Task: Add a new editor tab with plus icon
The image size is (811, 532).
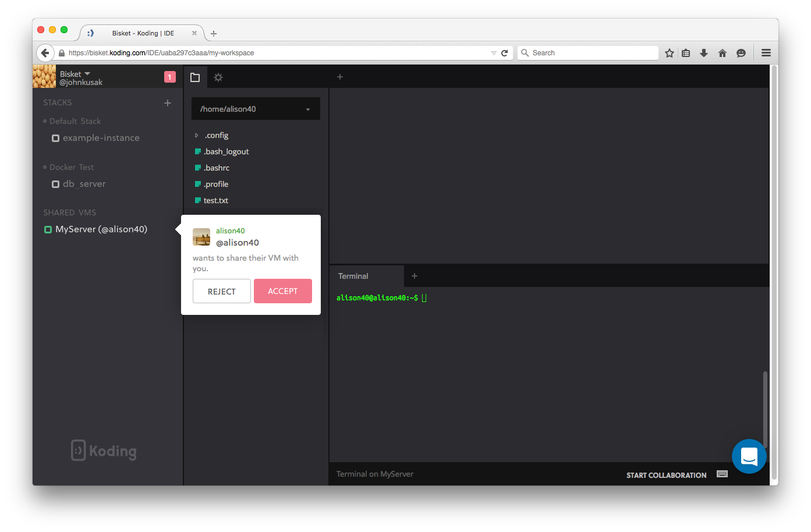Action: click(x=340, y=77)
